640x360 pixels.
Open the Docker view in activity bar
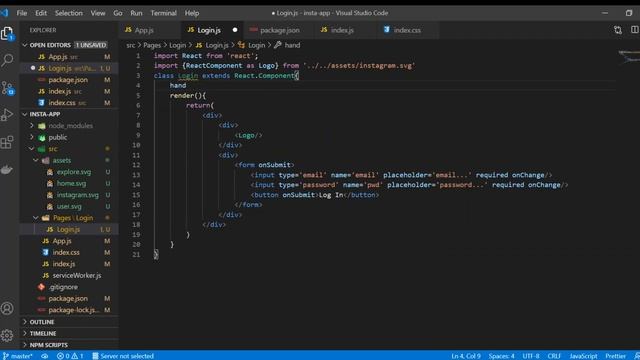[7, 169]
